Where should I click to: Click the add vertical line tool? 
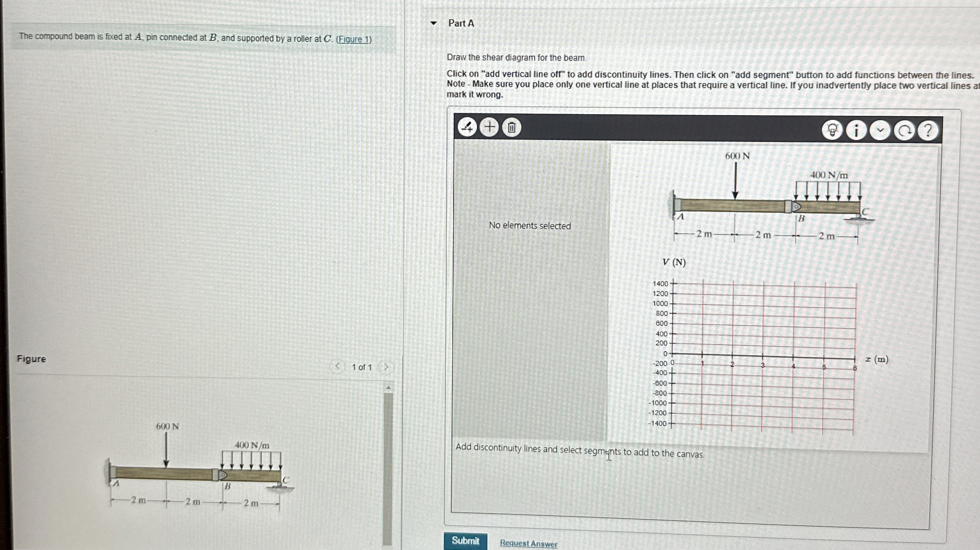[x=467, y=127]
